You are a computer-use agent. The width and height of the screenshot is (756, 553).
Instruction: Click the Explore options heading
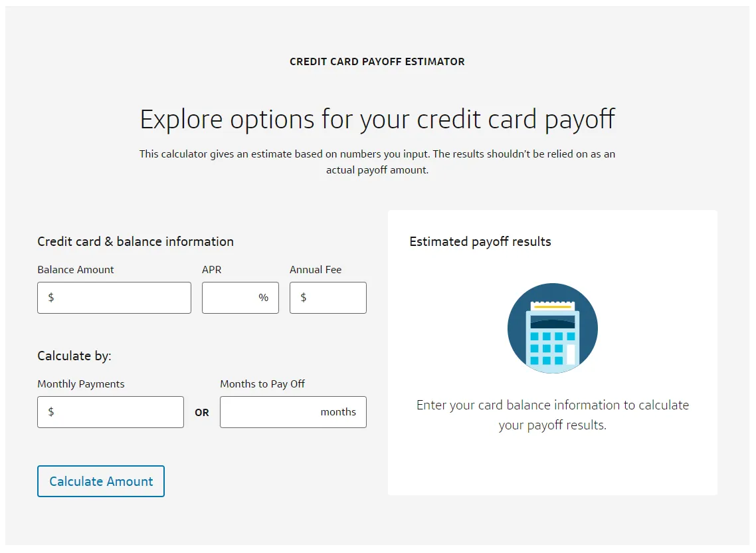tap(377, 119)
